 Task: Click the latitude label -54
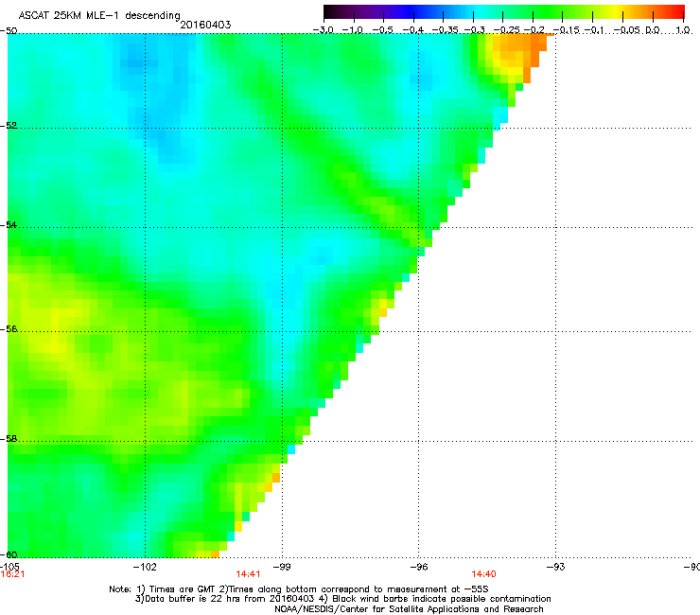coord(9,224)
